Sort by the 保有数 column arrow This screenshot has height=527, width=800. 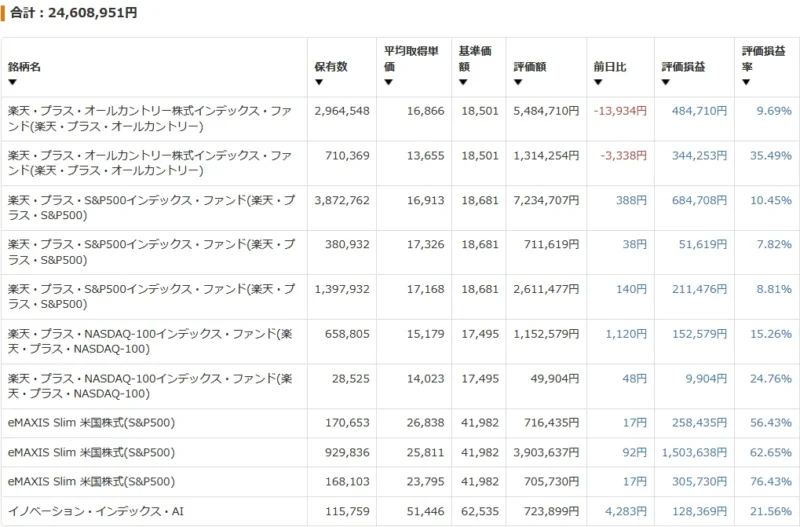point(319,82)
